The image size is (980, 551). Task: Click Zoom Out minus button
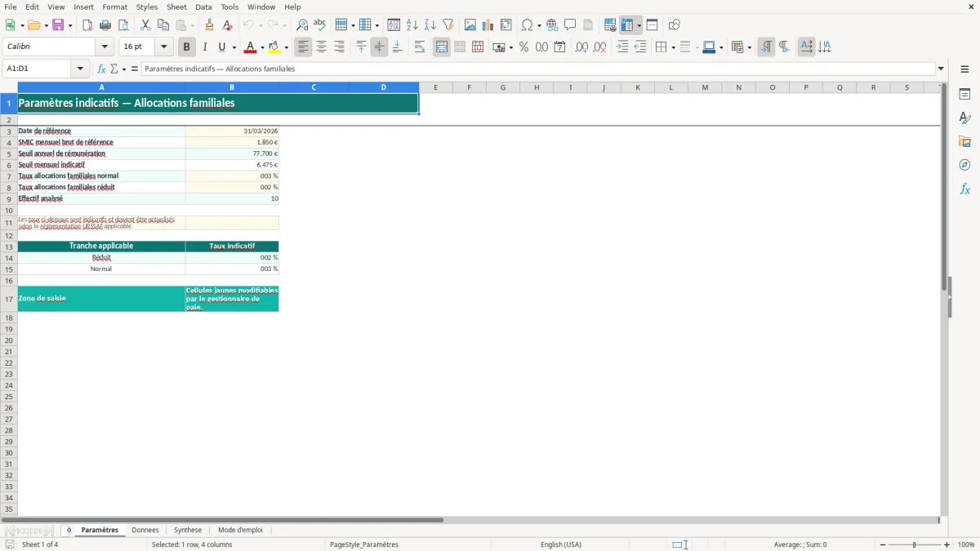(883, 544)
